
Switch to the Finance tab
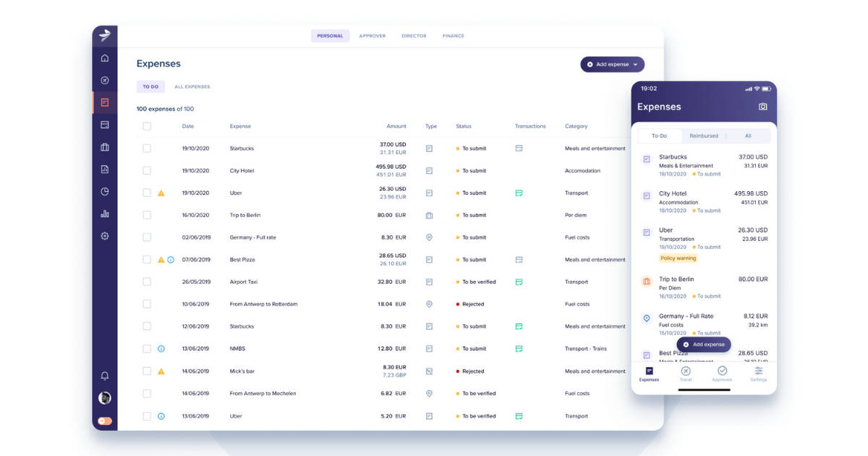pyautogui.click(x=454, y=35)
